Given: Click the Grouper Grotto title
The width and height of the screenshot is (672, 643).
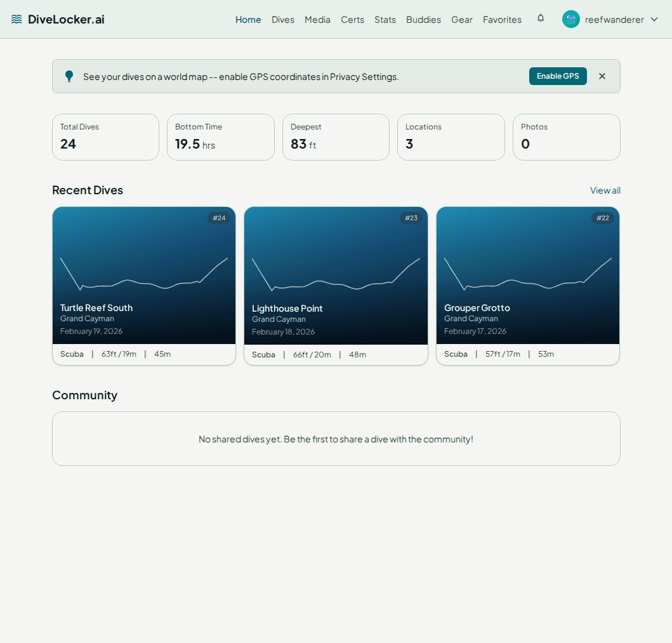Looking at the screenshot, I should pyautogui.click(x=477, y=308).
